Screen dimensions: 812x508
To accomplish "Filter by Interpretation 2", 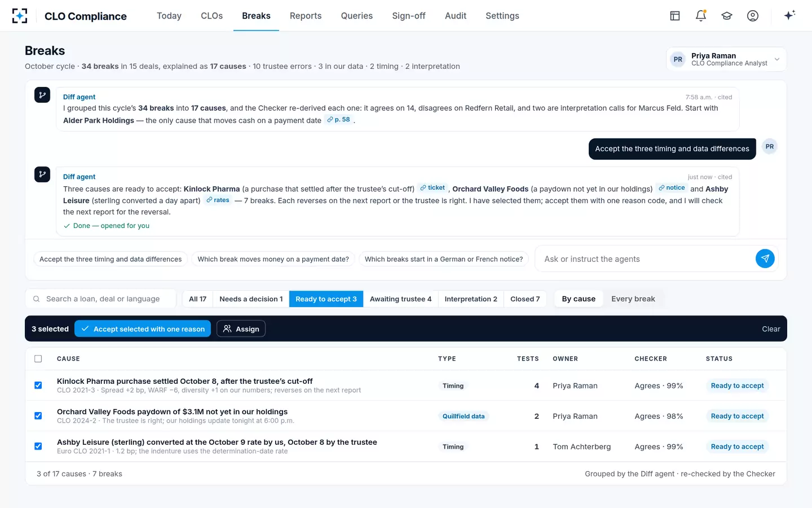I will [471, 299].
